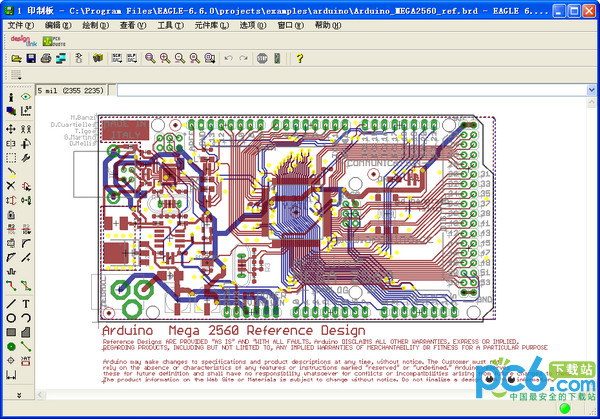The width and height of the screenshot is (600, 419).
Task: Click the yellow question mark help icon
Action: [x=300, y=59]
